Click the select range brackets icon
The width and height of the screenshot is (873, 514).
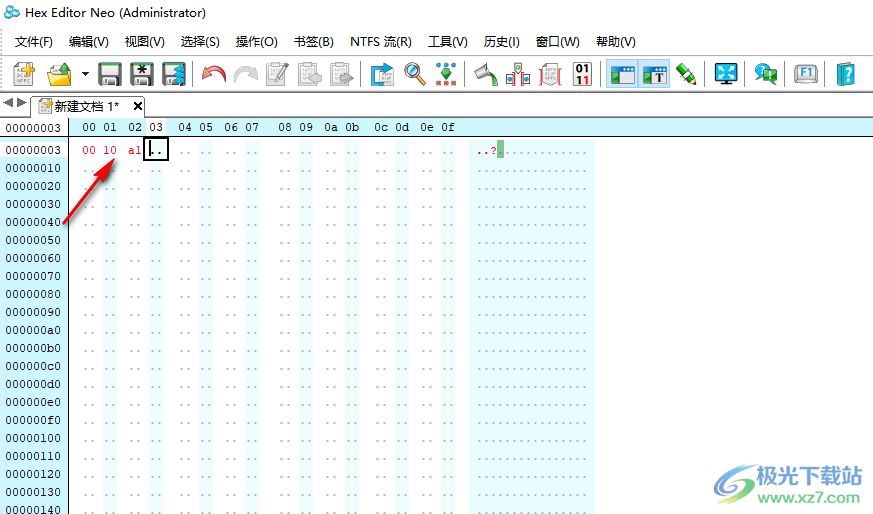point(550,74)
